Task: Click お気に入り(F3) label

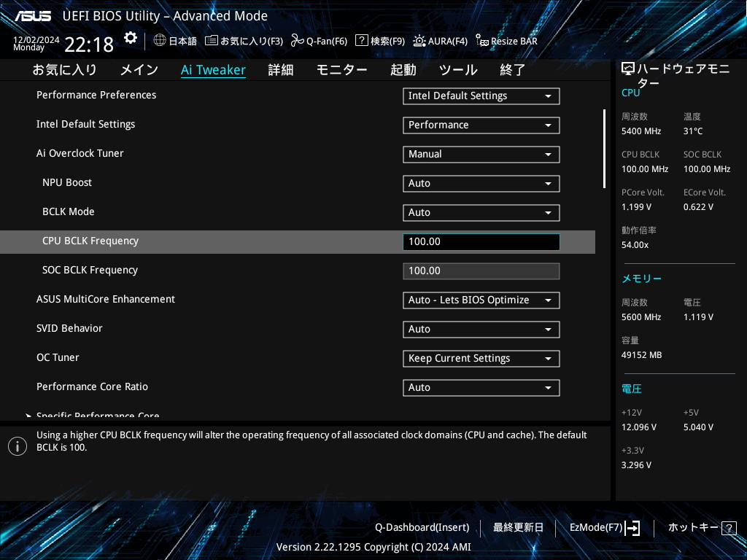Action: 252,42
